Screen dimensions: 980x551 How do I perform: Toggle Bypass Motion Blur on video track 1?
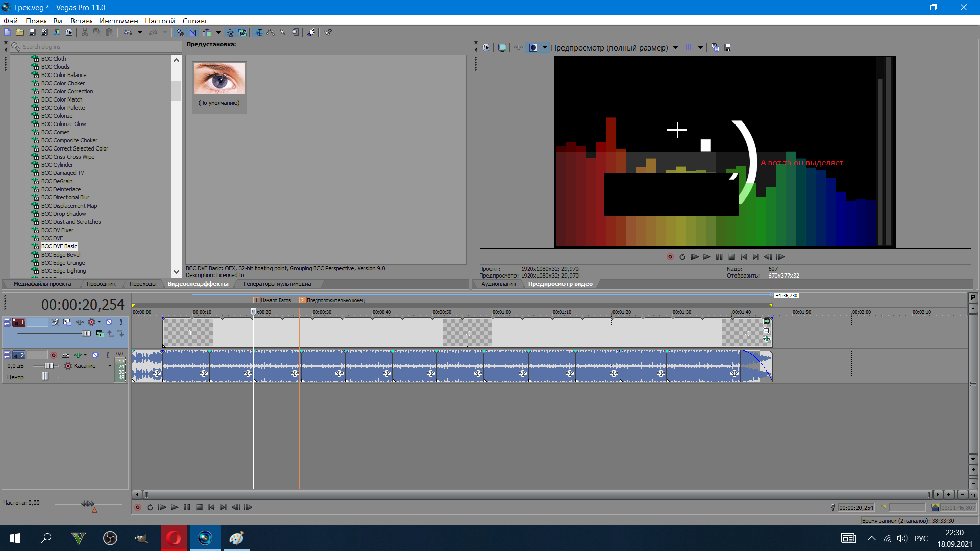click(55, 322)
